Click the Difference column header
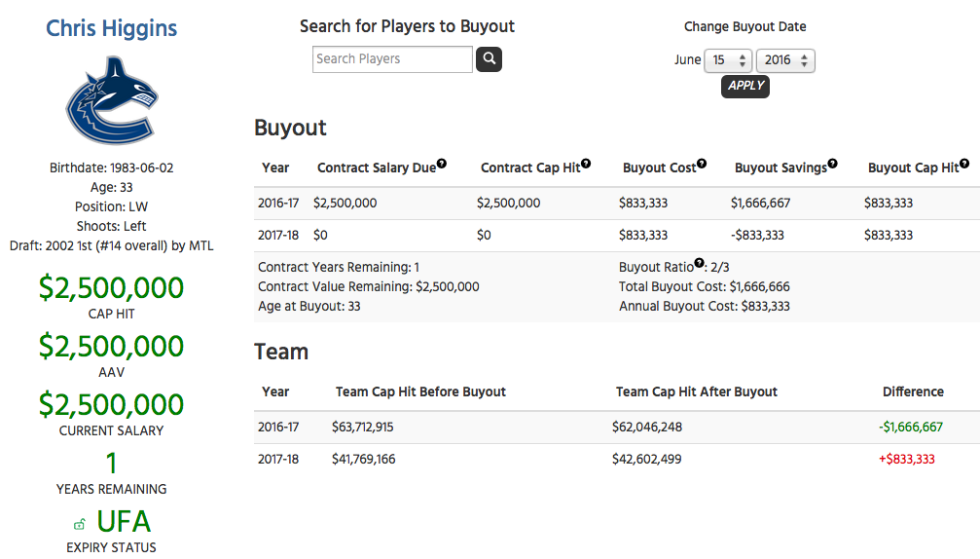Viewport: 980px width, 559px height. click(913, 392)
